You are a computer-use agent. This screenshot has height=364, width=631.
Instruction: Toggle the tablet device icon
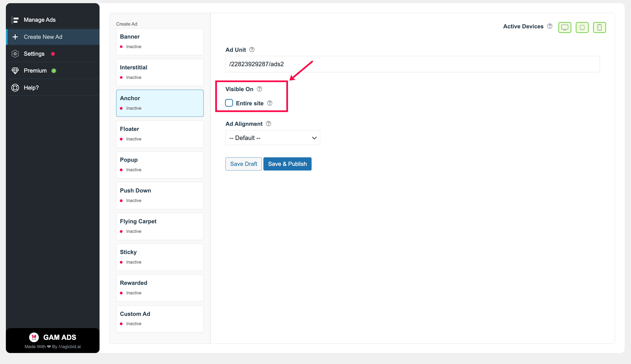582,27
